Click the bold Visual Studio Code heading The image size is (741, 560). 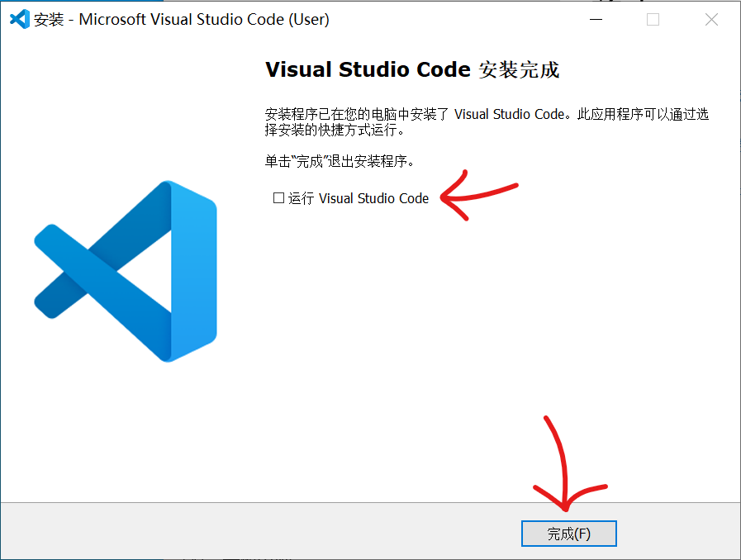(x=368, y=70)
